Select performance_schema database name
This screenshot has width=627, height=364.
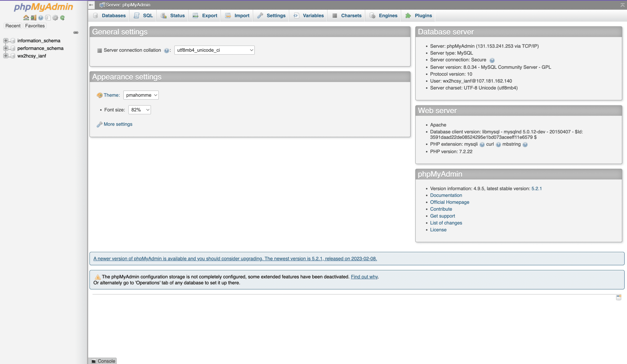point(40,48)
